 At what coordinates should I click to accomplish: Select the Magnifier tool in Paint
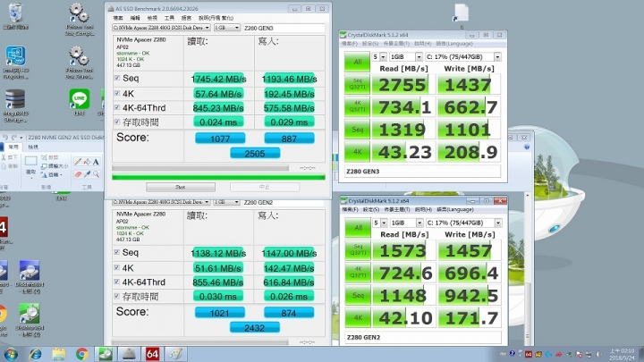pos(96,174)
